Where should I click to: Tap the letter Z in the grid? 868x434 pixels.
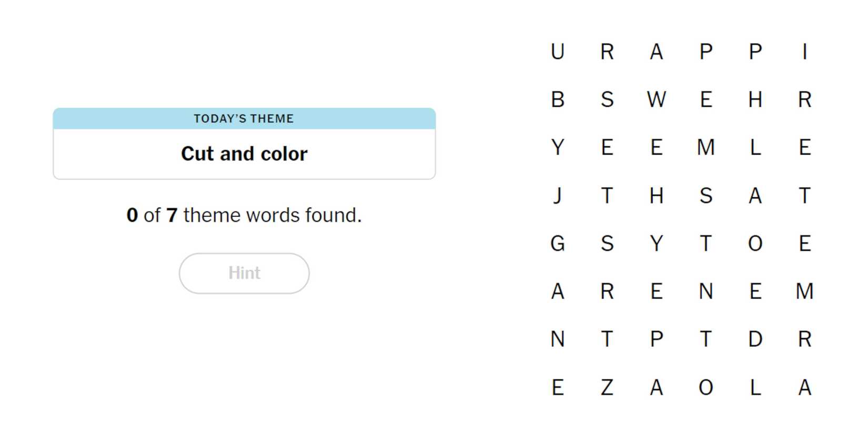(607, 388)
